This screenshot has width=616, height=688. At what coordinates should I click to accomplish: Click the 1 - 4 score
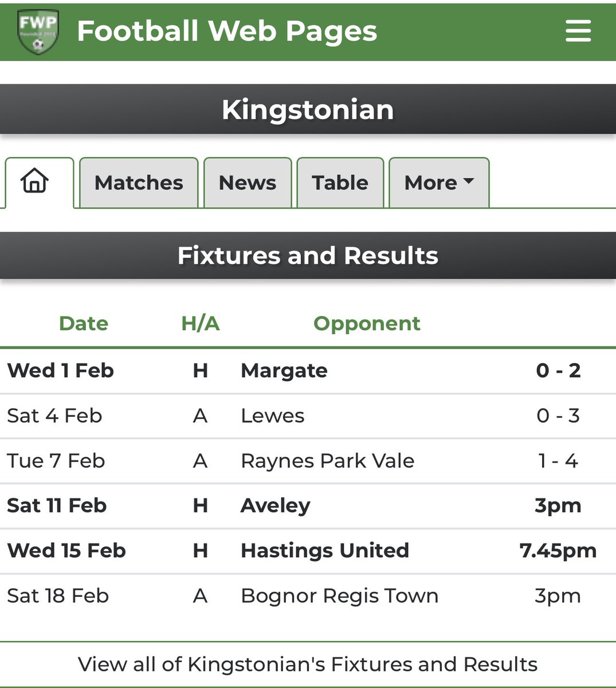pos(558,461)
